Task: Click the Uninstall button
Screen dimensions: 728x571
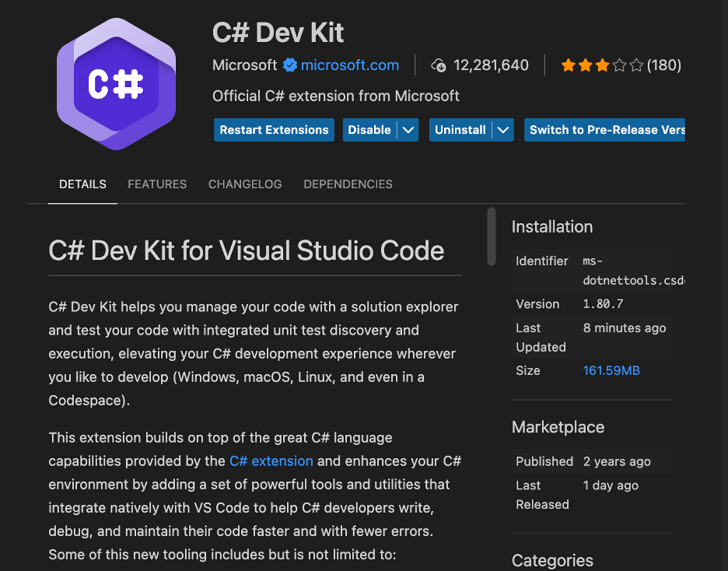Action: click(460, 130)
